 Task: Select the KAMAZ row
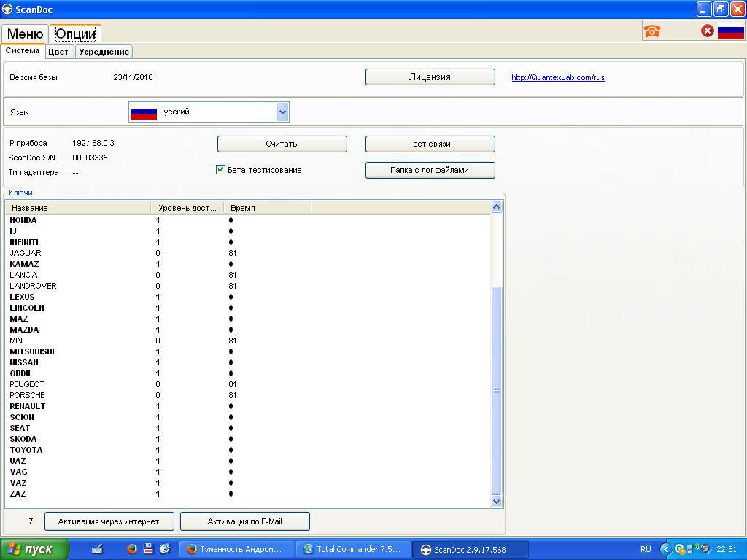[248, 264]
